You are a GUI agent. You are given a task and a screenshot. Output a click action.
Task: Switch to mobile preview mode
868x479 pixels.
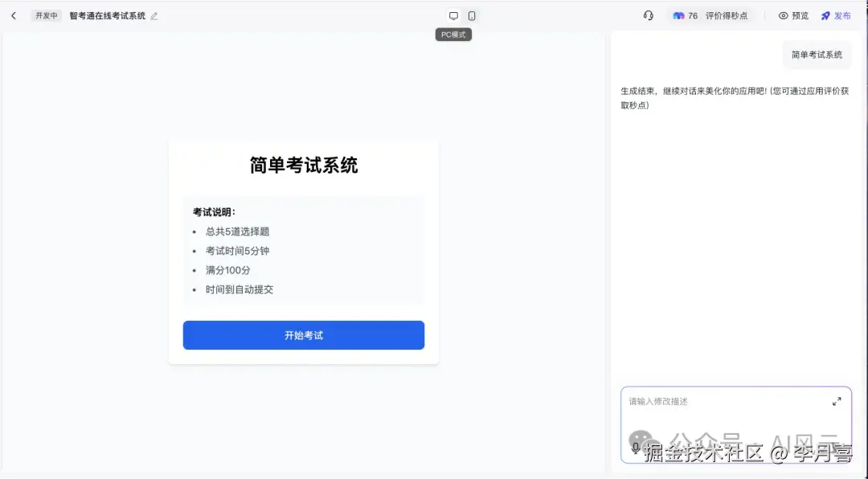click(473, 15)
